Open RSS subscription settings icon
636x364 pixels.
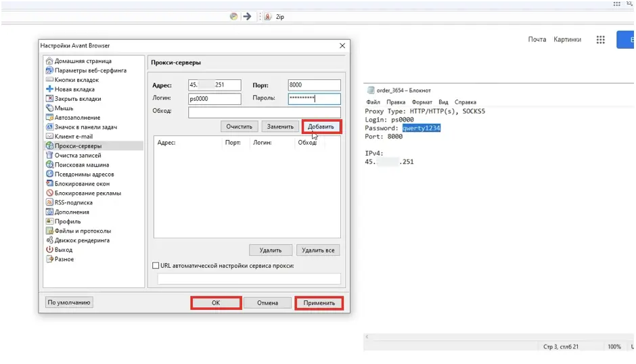pyautogui.click(x=49, y=202)
